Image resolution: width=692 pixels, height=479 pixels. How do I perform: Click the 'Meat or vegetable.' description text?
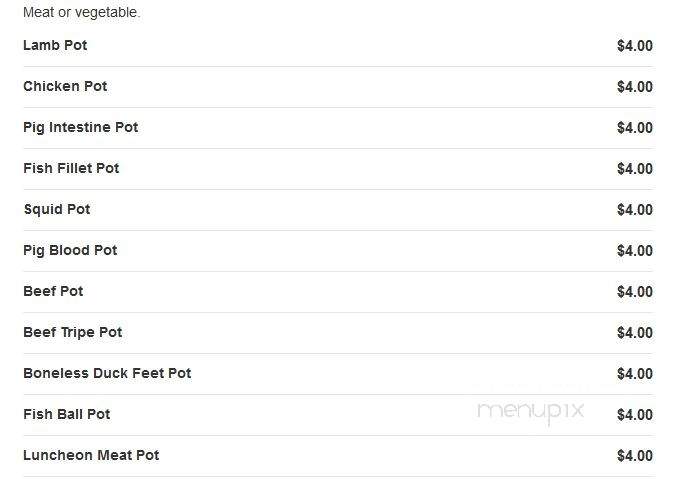pos(82,12)
